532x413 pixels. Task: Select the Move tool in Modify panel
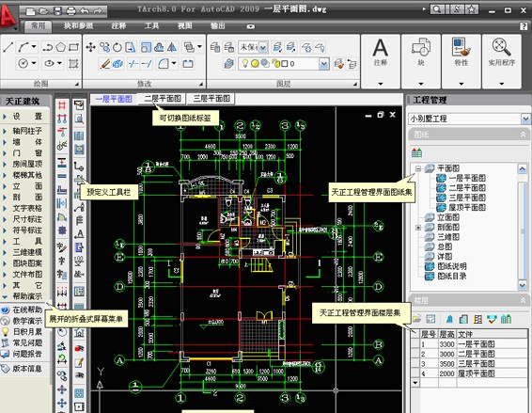[90, 47]
